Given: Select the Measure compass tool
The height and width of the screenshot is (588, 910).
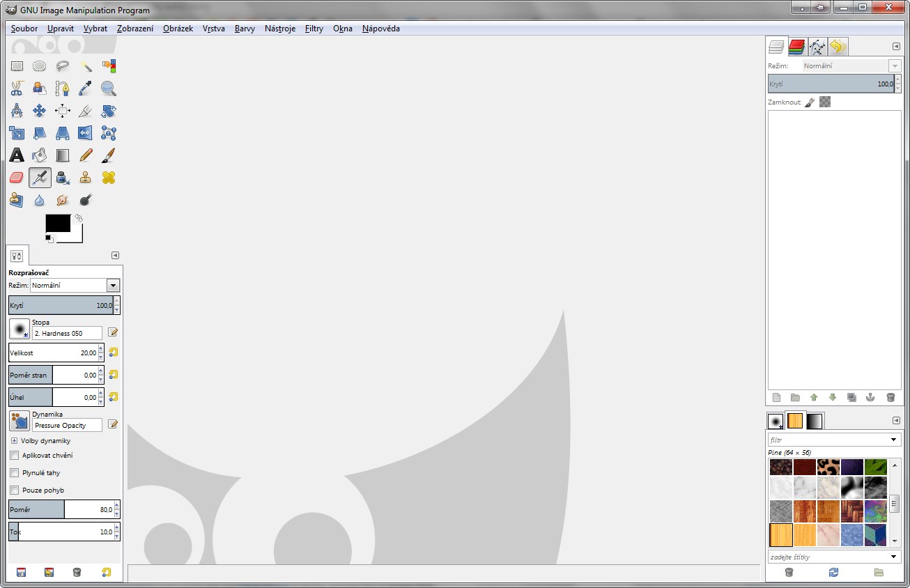Looking at the screenshot, I should [17, 111].
